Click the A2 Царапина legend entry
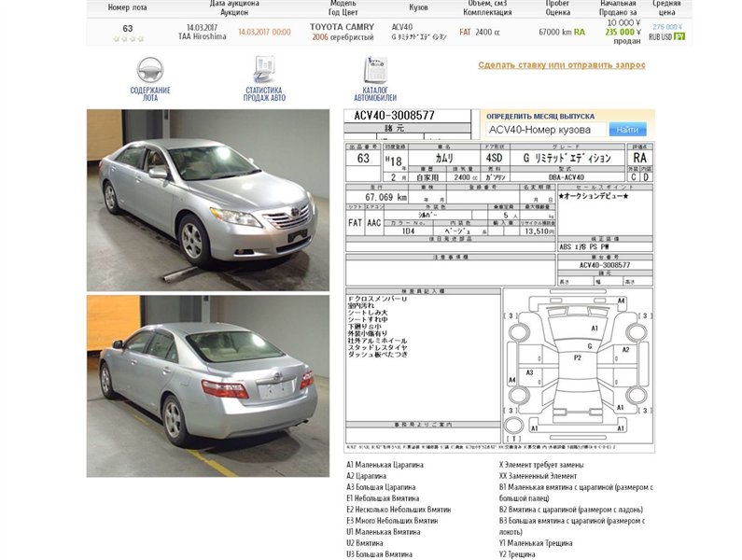This screenshot has height=560, width=742. click(x=366, y=476)
